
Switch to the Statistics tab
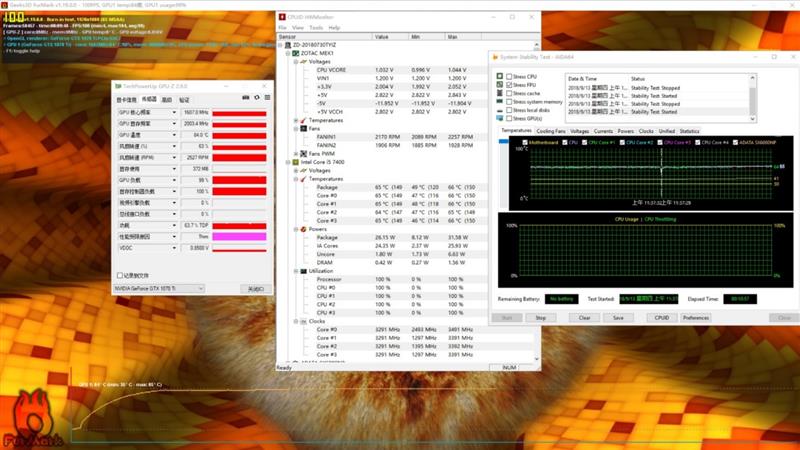pos(689,131)
